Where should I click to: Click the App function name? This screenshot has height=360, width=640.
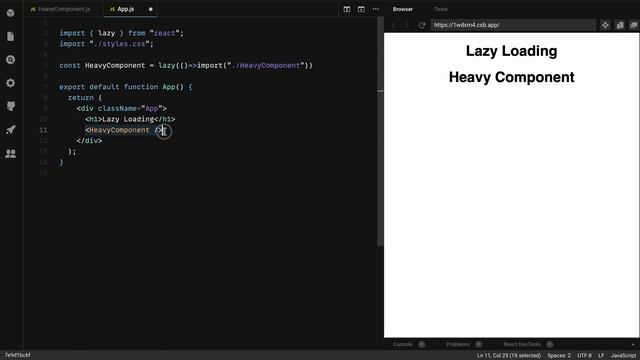169,87
